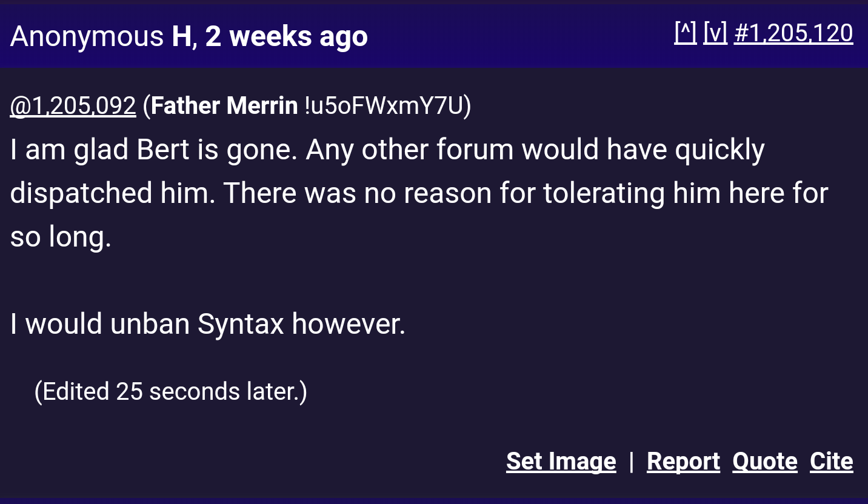Screen dimensions: 868x504
Task: Click the pipe separator beside Set Image
Action: pyautogui.click(x=631, y=462)
